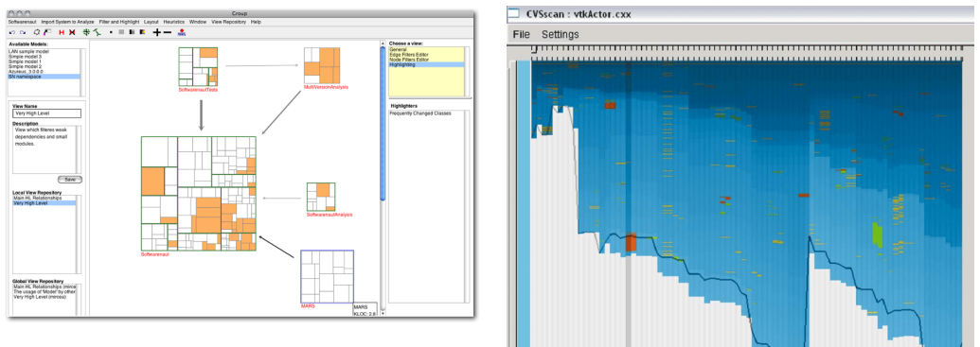Click the minus zoom-out toolbar icon
The image size is (980, 347).
pos(168,32)
